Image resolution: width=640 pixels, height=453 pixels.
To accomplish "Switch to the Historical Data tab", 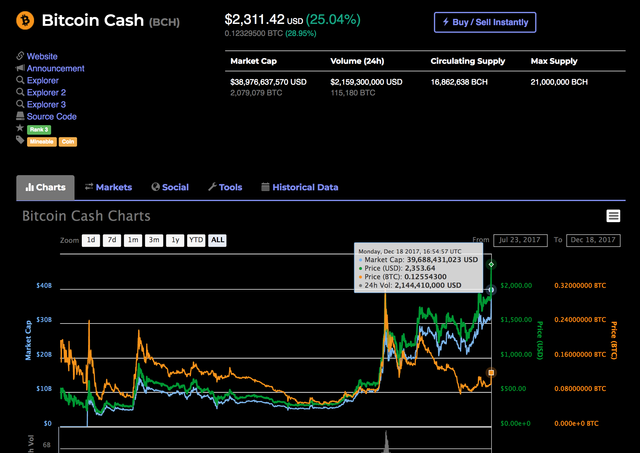I will coord(300,187).
